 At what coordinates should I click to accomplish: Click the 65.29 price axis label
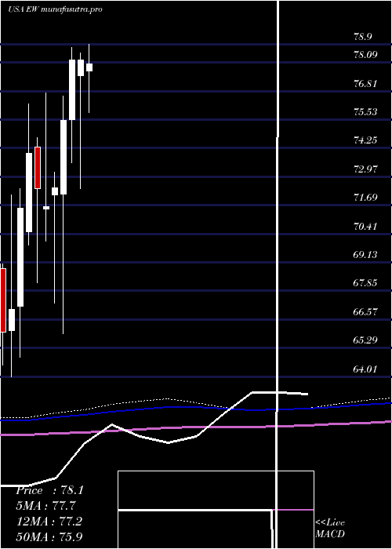click(366, 340)
